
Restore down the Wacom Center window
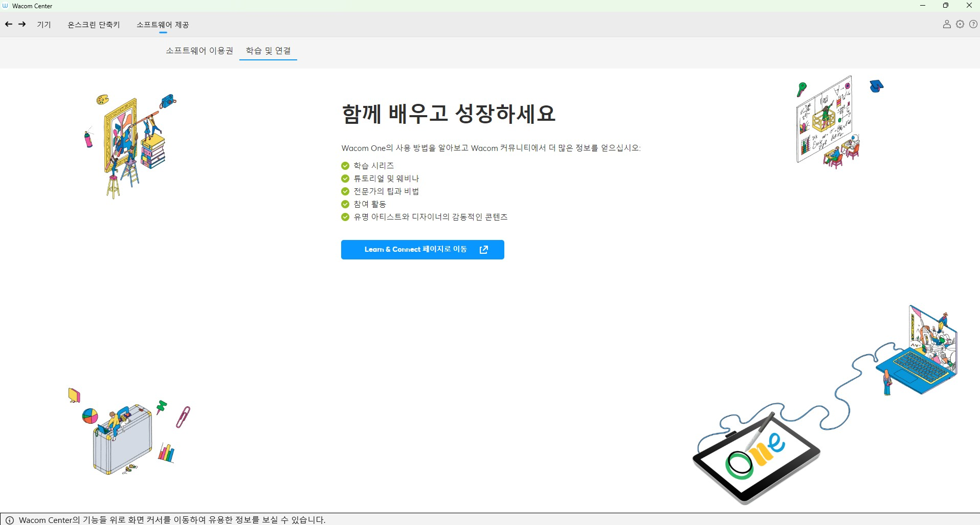946,6
